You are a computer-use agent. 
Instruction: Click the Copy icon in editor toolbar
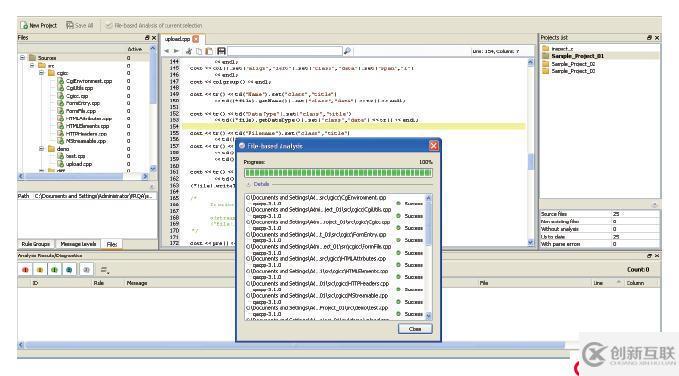199,51
